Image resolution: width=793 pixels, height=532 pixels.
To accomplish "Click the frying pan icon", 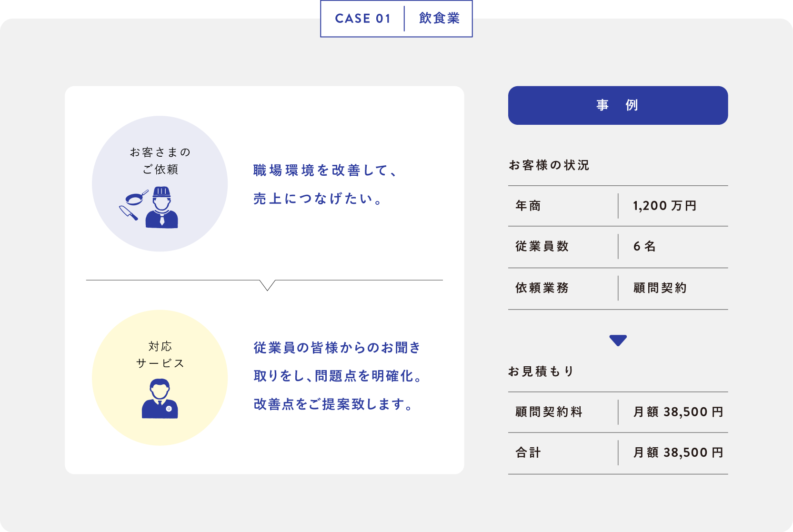I will pos(136,198).
